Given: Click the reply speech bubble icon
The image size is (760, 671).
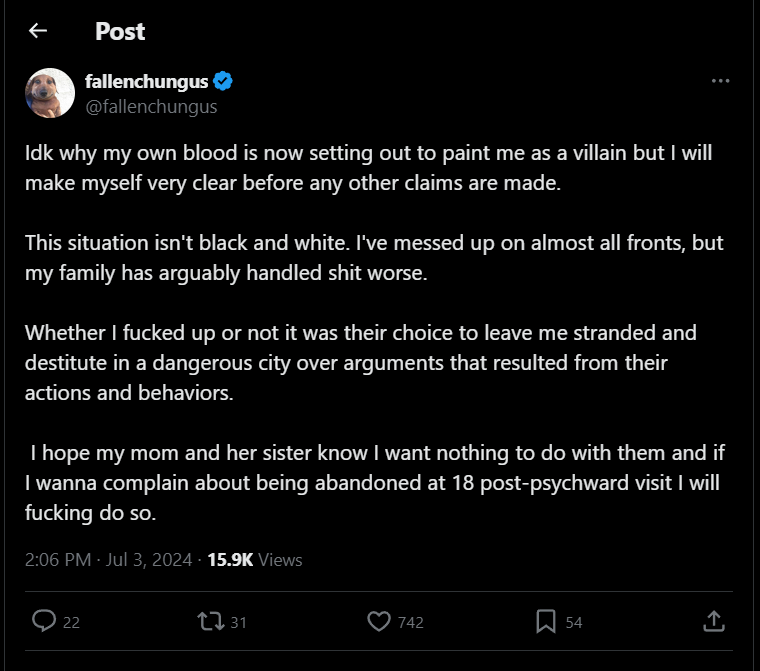Looking at the screenshot, I should pos(44,621).
